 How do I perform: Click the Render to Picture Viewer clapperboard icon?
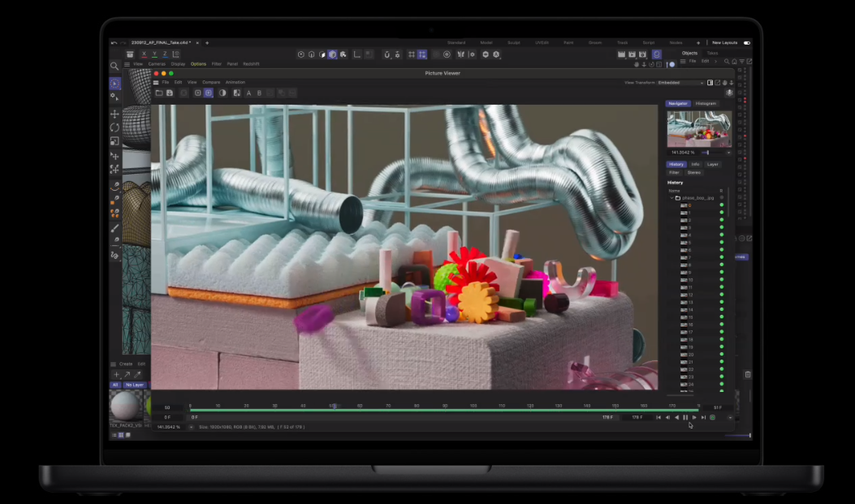pos(632,54)
